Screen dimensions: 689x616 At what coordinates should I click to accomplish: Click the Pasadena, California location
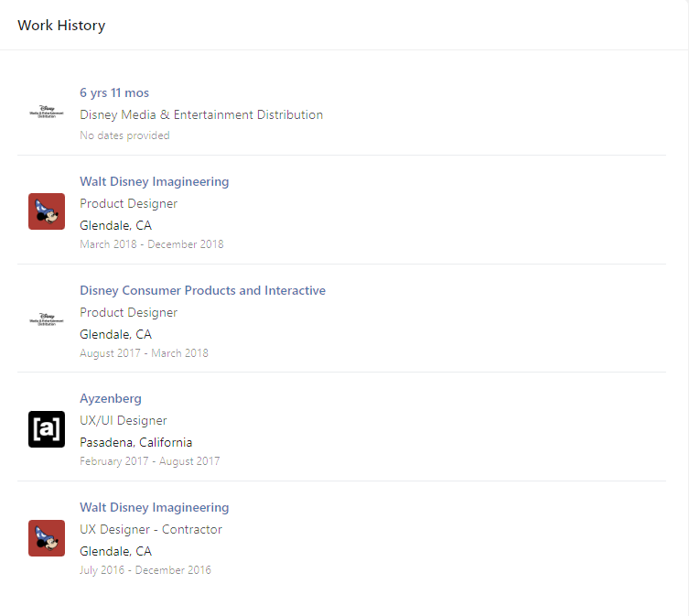[136, 442]
